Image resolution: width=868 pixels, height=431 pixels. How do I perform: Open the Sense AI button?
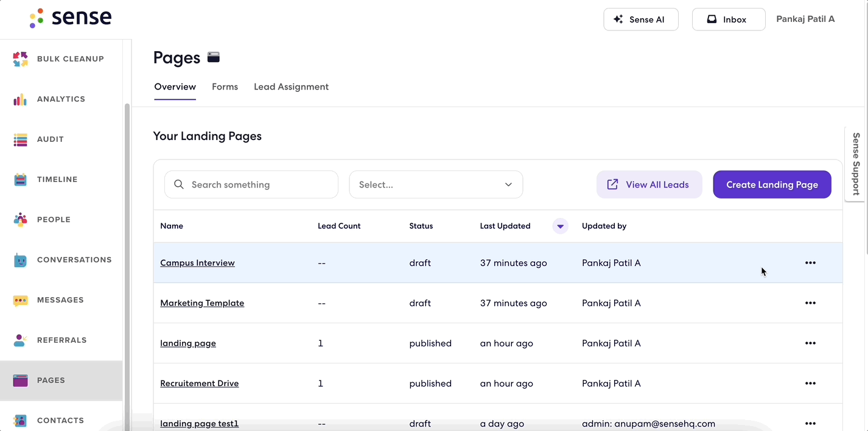[641, 19]
